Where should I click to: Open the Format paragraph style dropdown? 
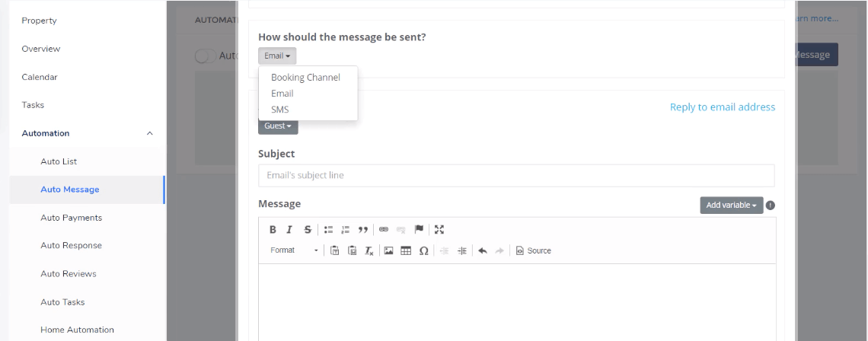[x=293, y=250]
